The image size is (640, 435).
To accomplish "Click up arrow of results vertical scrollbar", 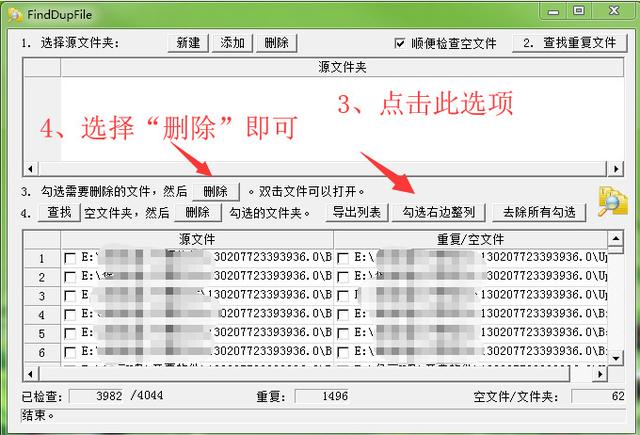I will [x=616, y=238].
